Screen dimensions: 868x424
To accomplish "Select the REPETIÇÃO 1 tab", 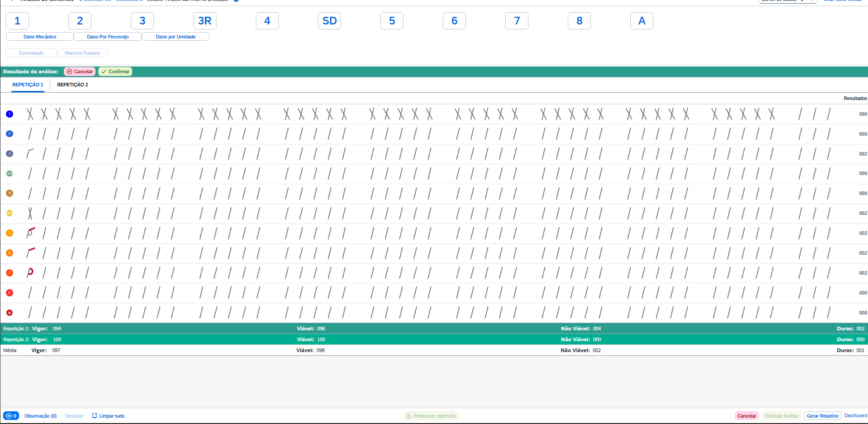I will pos(28,85).
